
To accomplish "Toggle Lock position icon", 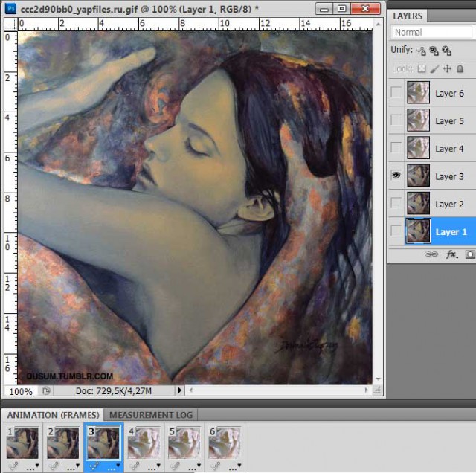I will pyautogui.click(x=447, y=68).
